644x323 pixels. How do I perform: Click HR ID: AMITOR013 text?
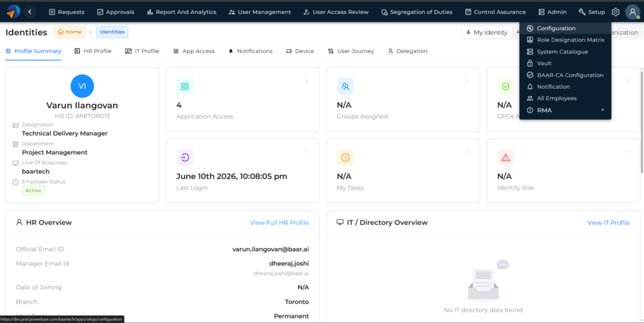pos(82,116)
